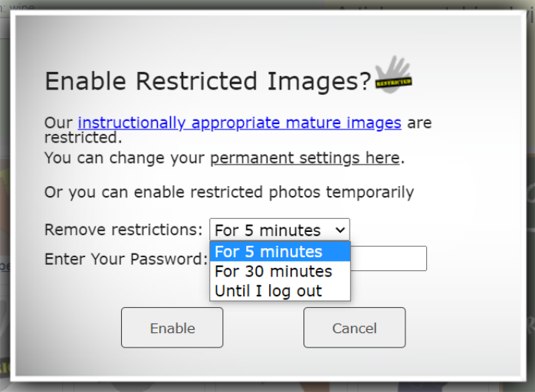This screenshot has height=392, width=535.
Task: Open the instructionally appropriate mature images link
Action: click(x=239, y=122)
